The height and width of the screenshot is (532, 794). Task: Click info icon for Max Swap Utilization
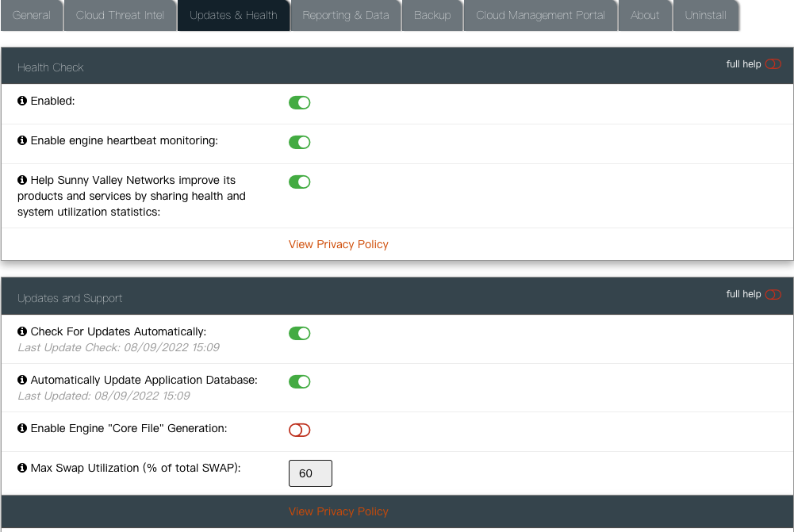[22, 469]
